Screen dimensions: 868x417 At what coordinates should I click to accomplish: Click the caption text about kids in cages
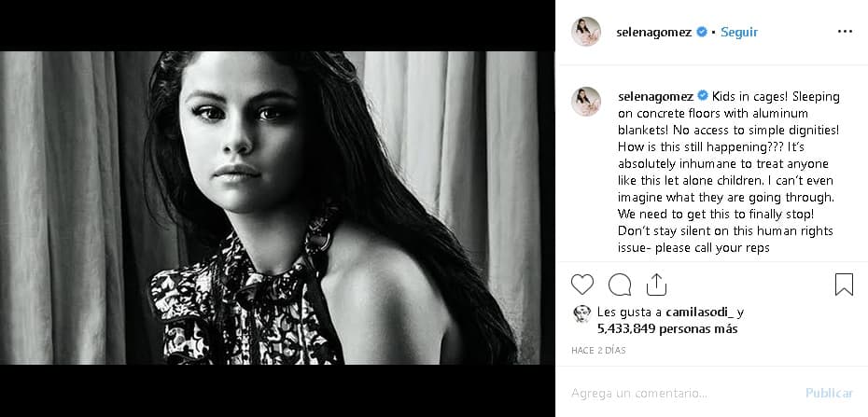pyautogui.click(x=729, y=173)
